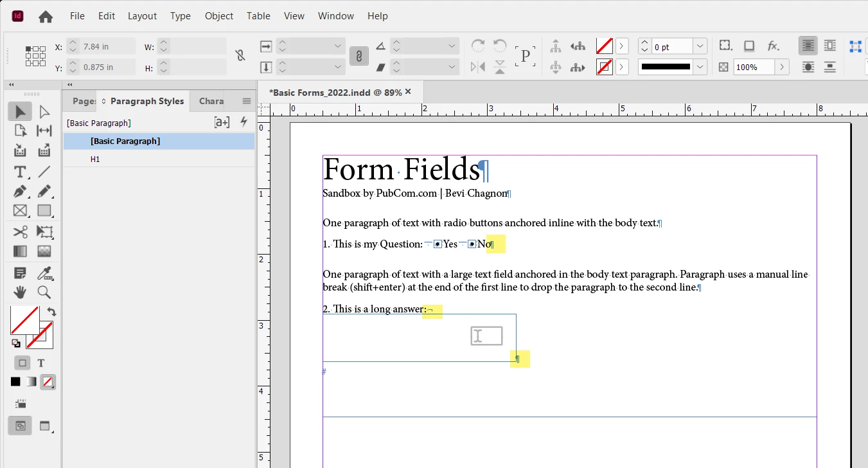The image size is (868, 468).
Task: Select the Note tool
Action: 20,273
